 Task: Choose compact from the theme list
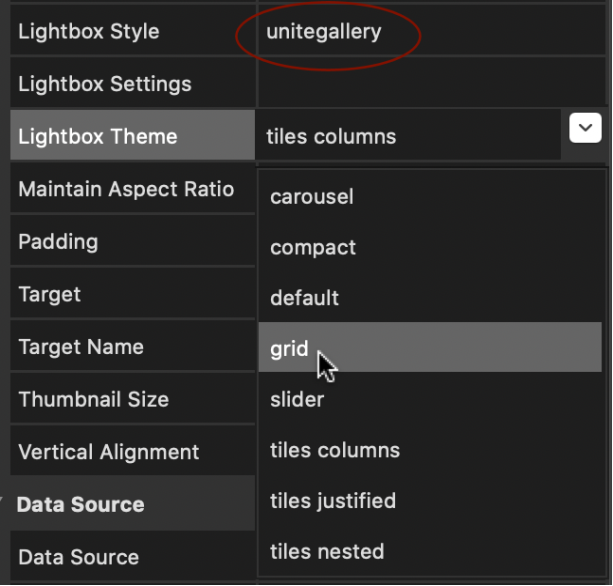point(430,247)
